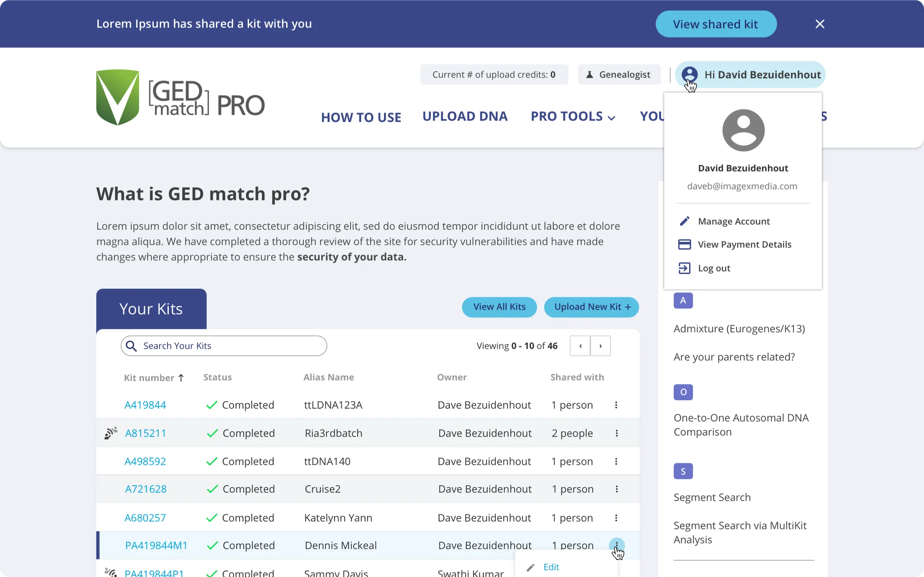Viewport: 924px width, 577px height.
Task: Click email daveb@imagexmedia.com in profile menu
Action: (742, 186)
